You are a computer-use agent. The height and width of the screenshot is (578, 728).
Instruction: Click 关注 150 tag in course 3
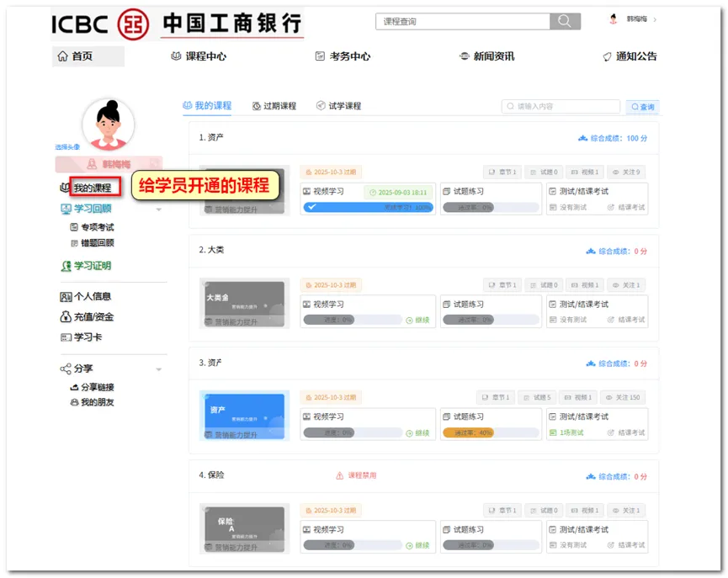[623, 397]
